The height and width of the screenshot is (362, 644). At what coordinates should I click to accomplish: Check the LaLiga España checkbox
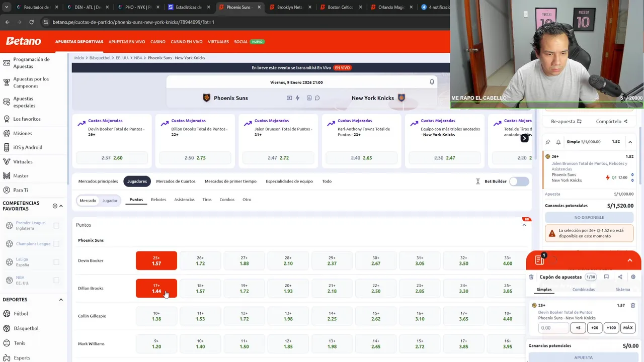tap(56, 262)
